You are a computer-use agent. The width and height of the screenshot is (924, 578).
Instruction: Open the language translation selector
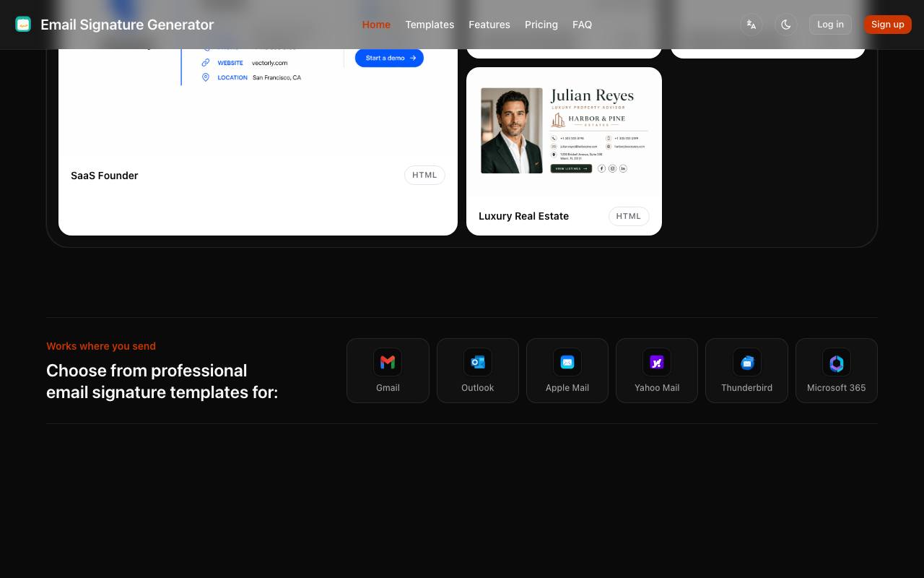tap(751, 25)
